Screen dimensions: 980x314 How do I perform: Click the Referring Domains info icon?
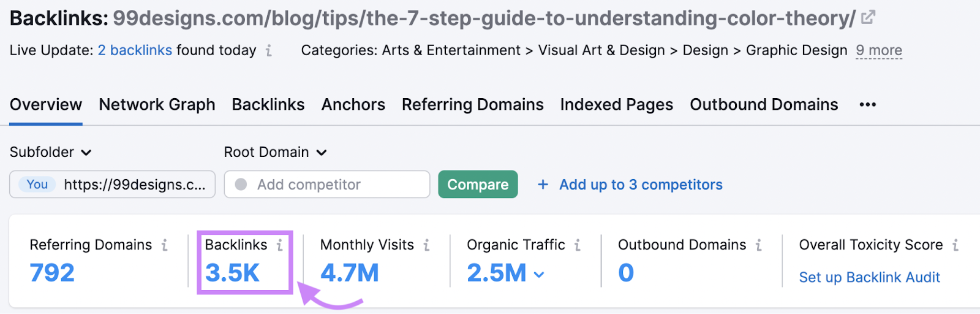click(x=164, y=245)
